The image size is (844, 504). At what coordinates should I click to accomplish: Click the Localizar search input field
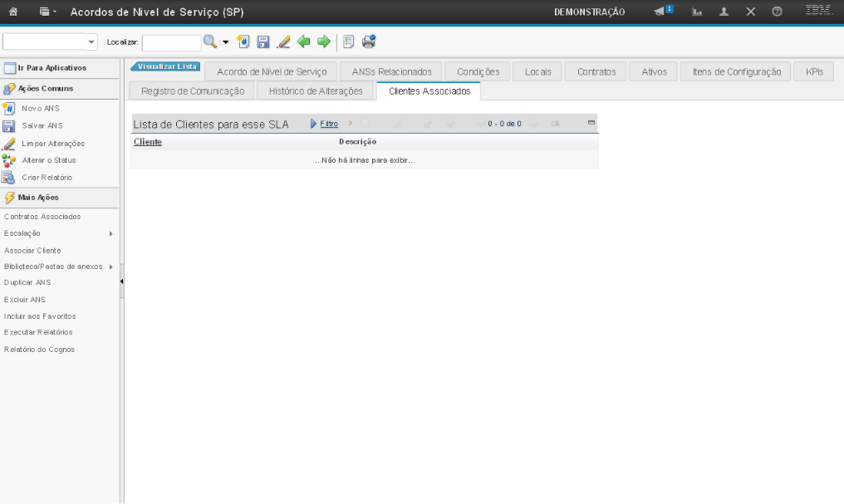pos(171,42)
